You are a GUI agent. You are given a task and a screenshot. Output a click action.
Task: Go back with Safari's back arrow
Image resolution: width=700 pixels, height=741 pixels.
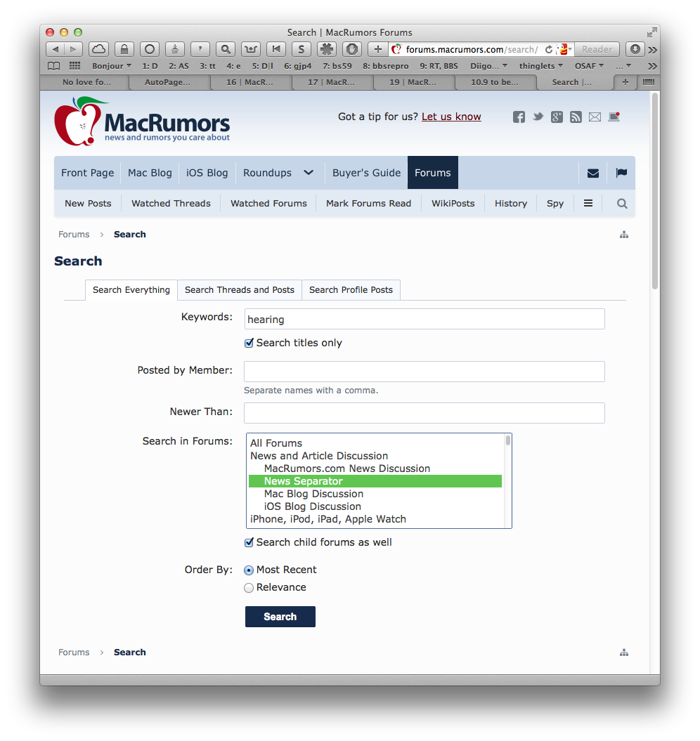pyautogui.click(x=55, y=49)
